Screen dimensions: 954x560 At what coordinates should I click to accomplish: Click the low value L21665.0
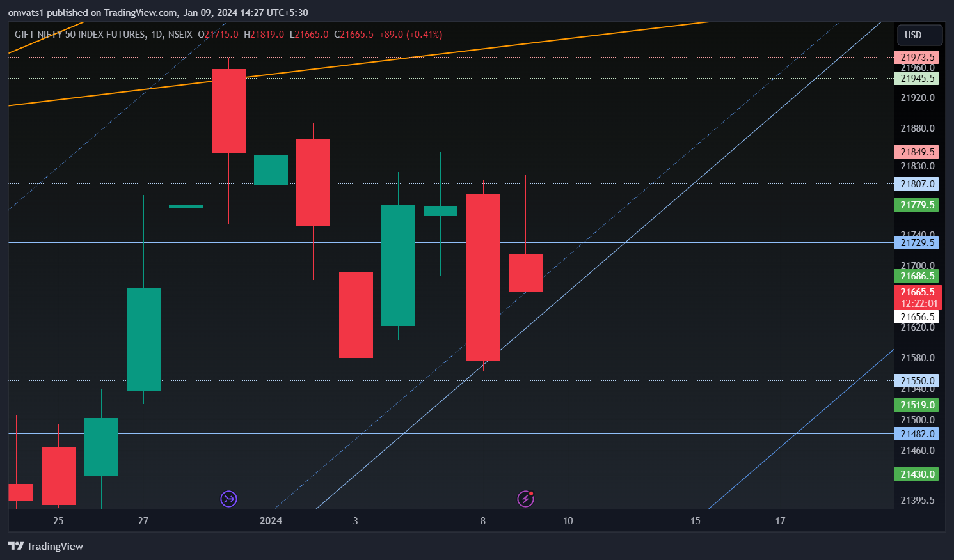click(309, 35)
